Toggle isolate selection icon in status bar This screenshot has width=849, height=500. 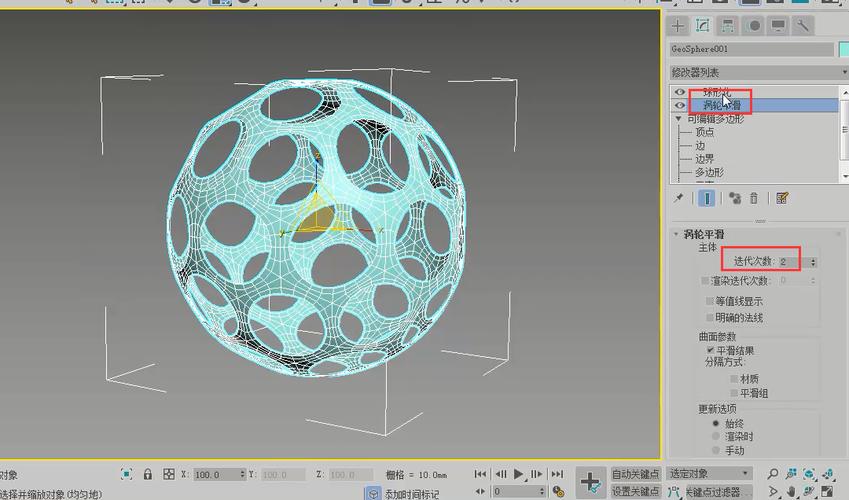pos(126,475)
